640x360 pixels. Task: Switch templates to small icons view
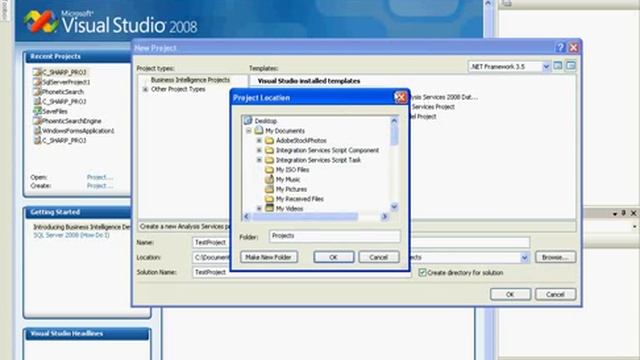tap(571, 66)
